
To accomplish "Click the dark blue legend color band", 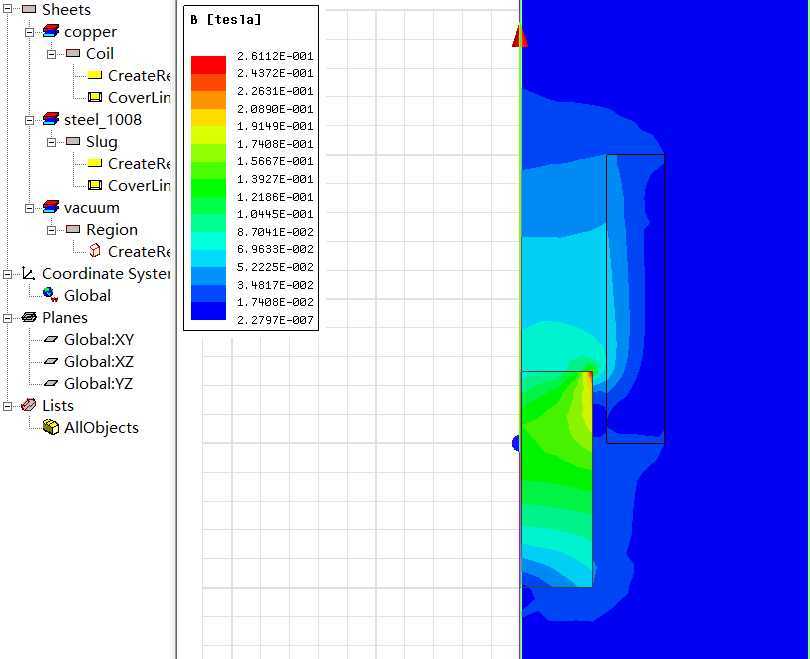I will (x=208, y=311).
